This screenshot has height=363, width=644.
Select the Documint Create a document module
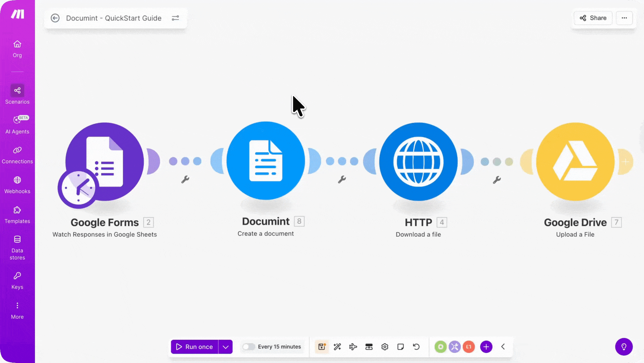tap(266, 161)
